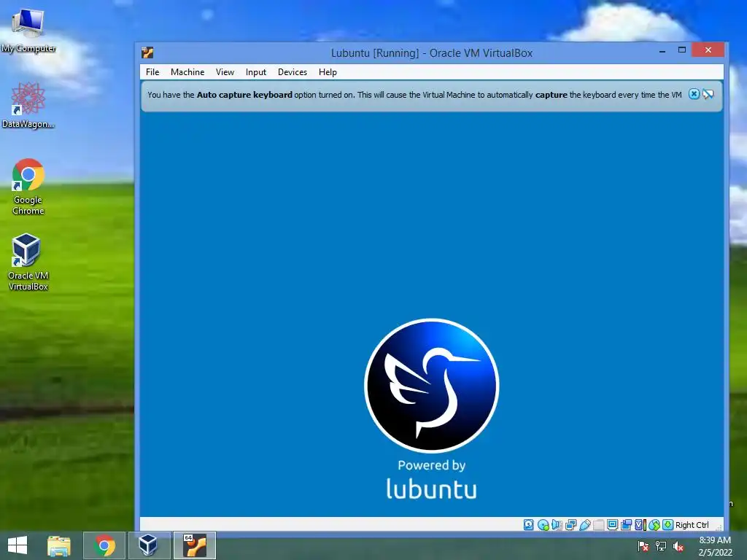Click the Lubuntu hummingbird logo in the VM
The width and height of the screenshot is (747, 560).
(x=432, y=385)
